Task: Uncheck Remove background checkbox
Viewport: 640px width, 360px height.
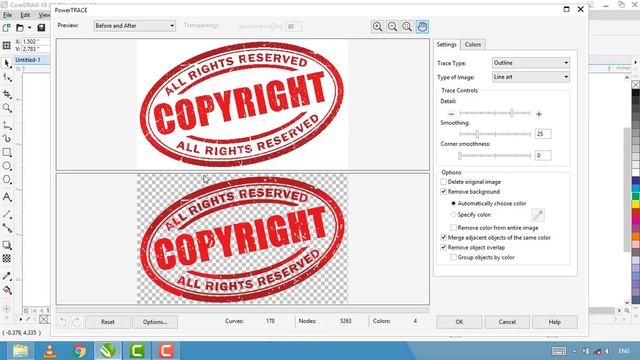Action: point(444,191)
